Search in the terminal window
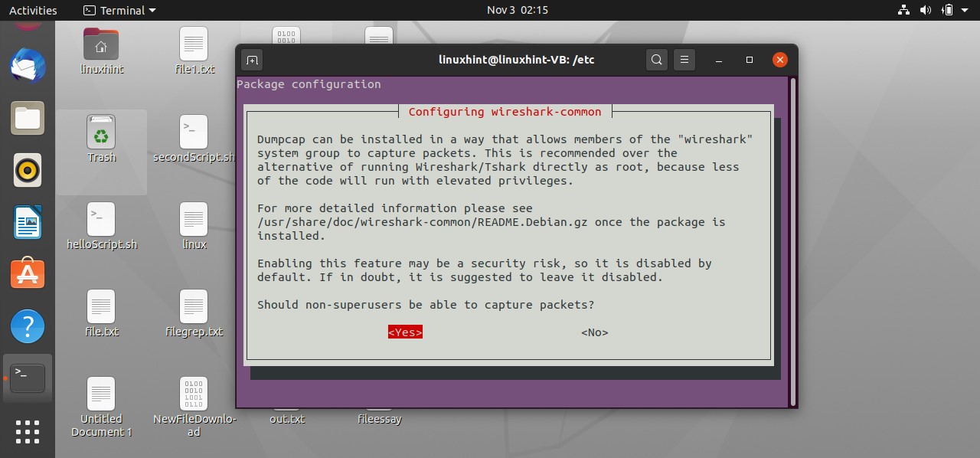 (x=656, y=60)
